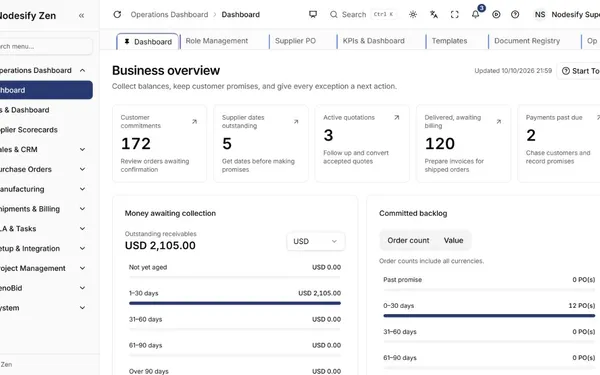
Task: Click Payments past due card
Action: pyautogui.click(x=559, y=144)
